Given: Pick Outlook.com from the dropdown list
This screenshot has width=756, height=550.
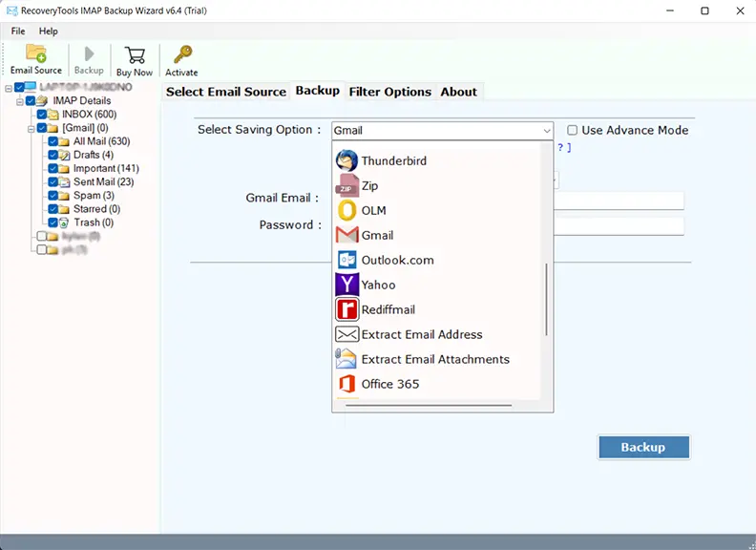Looking at the screenshot, I should pyautogui.click(x=397, y=260).
